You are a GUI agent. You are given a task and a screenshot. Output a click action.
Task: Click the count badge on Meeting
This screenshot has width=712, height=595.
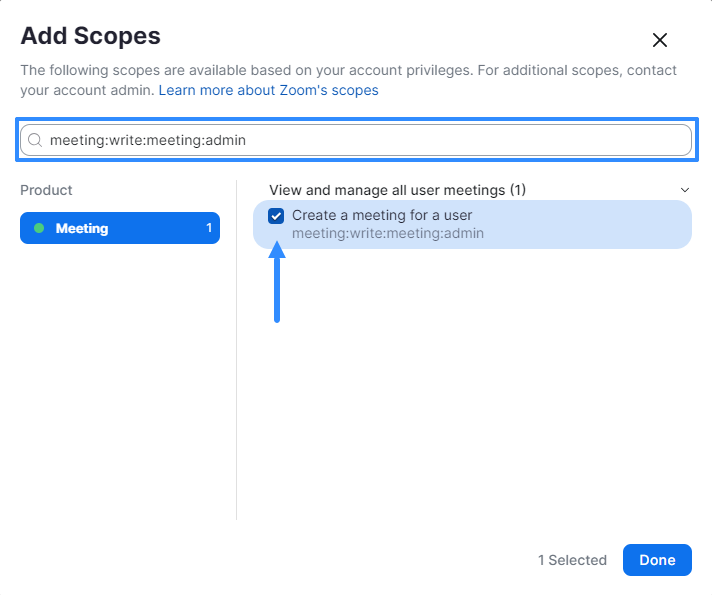click(x=209, y=228)
